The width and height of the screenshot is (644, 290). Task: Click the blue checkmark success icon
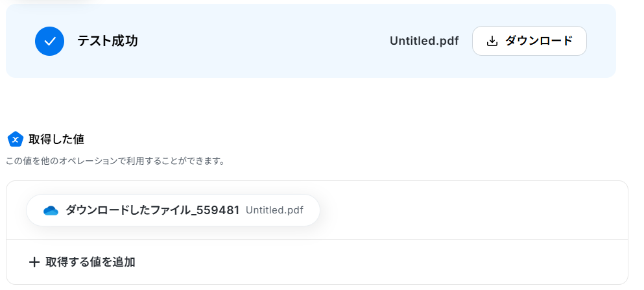coord(49,42)
